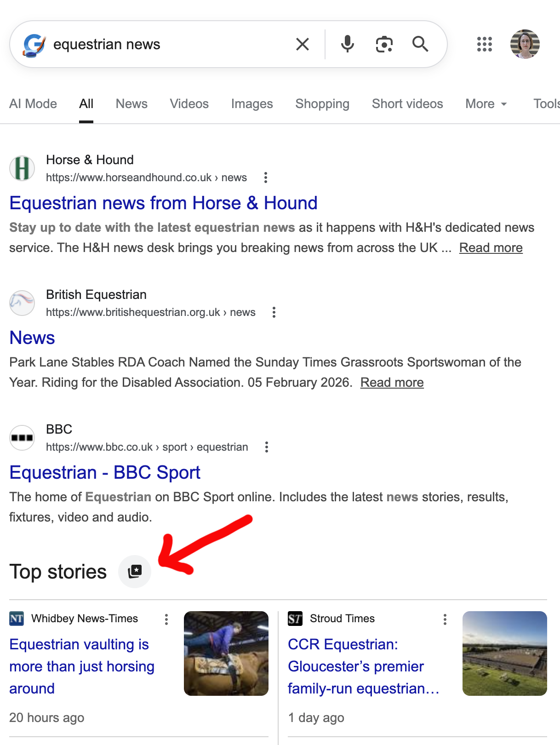Open the three-dot menu on the BBC result
Image resolution: width=560 pixels, height=745 pixels.
266,447
